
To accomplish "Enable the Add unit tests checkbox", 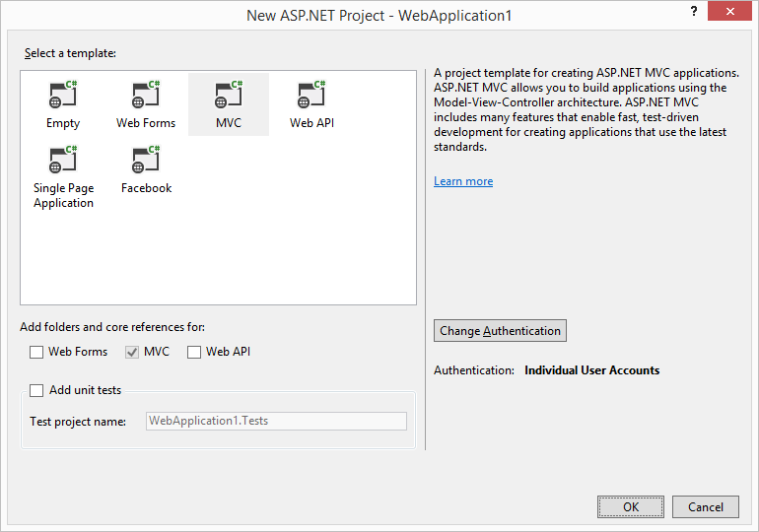I will (x=36, y=390).
